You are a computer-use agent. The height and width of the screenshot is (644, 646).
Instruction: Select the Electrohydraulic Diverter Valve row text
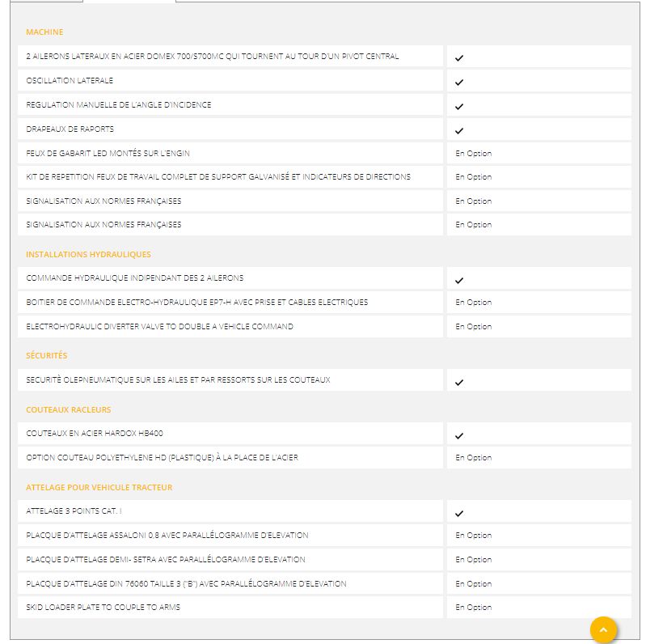[159, 327]
